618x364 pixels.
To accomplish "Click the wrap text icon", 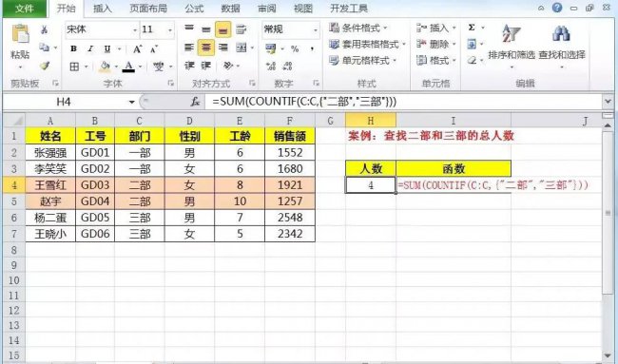I will pos(241,29).
